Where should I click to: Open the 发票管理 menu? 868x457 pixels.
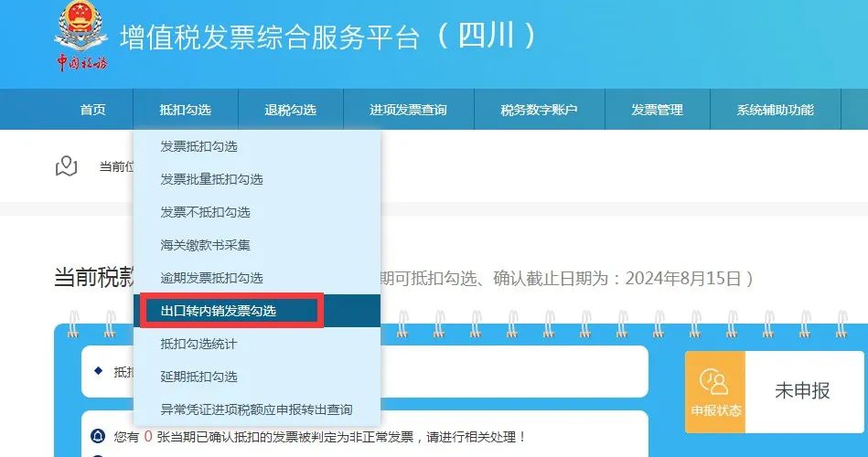pyautogui.click(x=657, y=110)
